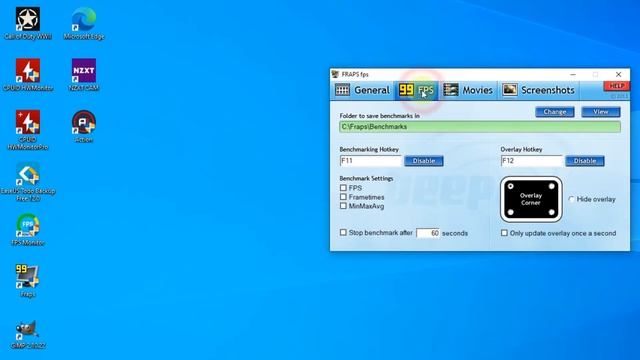Minimize the FRAPS window
The width and height of the screenshot is (640, 360).
tap(573, 74)
